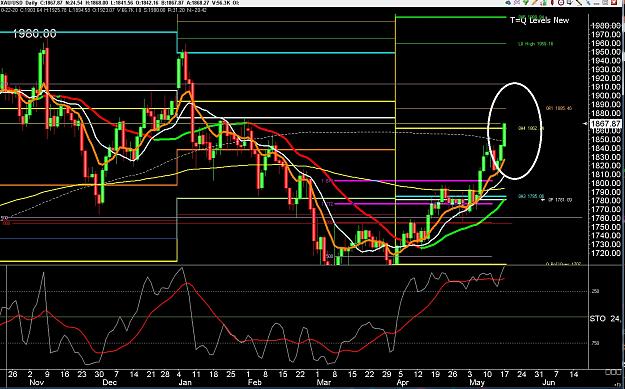The height and width of the screenshot is (389, 625).
Task: Click the large 1980.00 label on the chart
Action: pyautogui.click(x=34, y=34)
